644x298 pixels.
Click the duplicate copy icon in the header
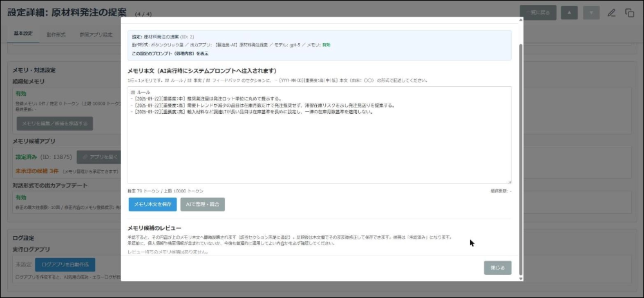[630, 13]
